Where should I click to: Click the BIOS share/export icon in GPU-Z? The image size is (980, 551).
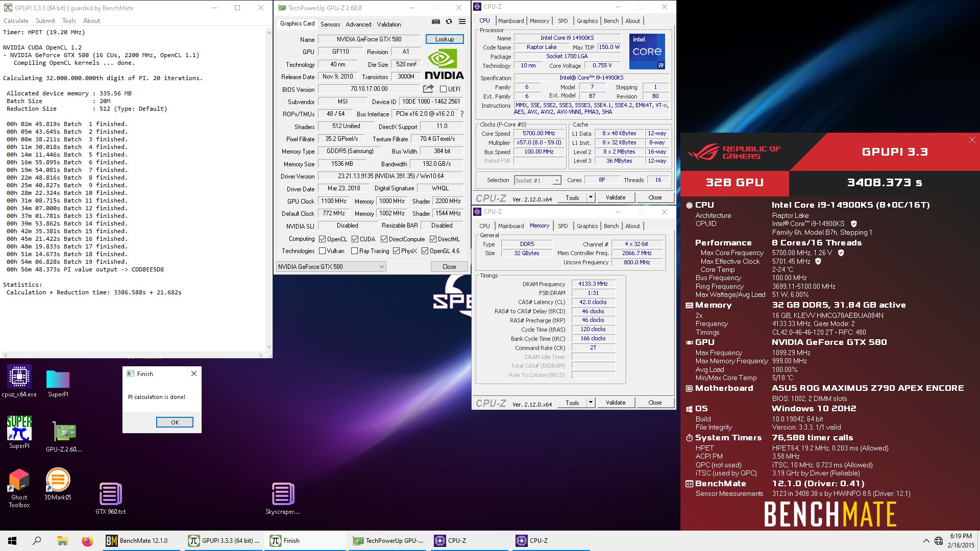click(428, 89)
